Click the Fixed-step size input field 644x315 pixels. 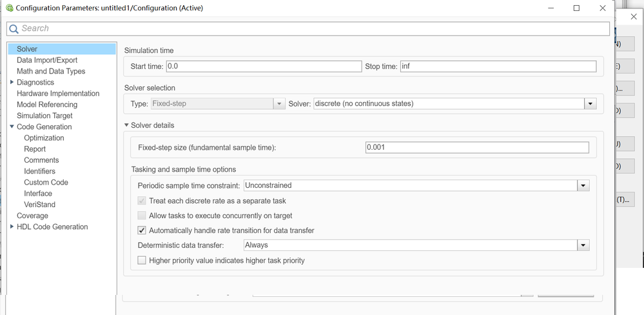(x=476, y=148)
